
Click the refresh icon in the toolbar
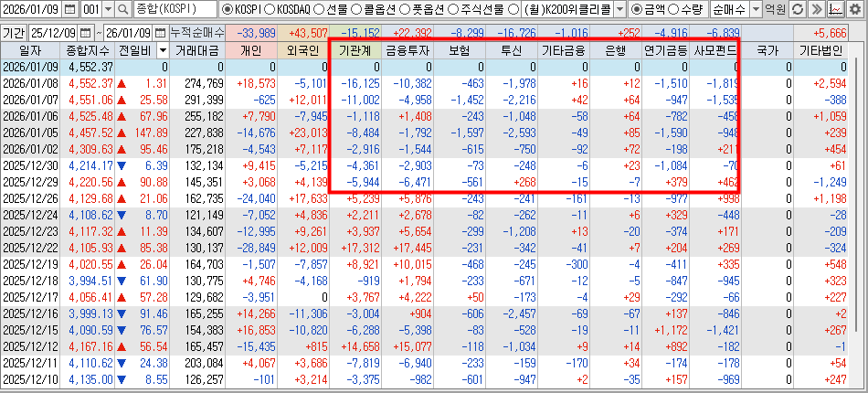[x=797, y=9]
